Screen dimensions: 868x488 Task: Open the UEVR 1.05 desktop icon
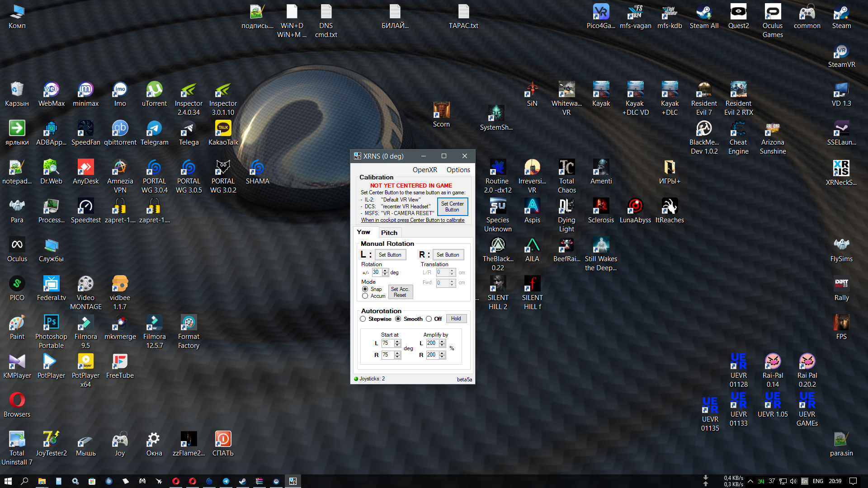click(x=773, y=404)
